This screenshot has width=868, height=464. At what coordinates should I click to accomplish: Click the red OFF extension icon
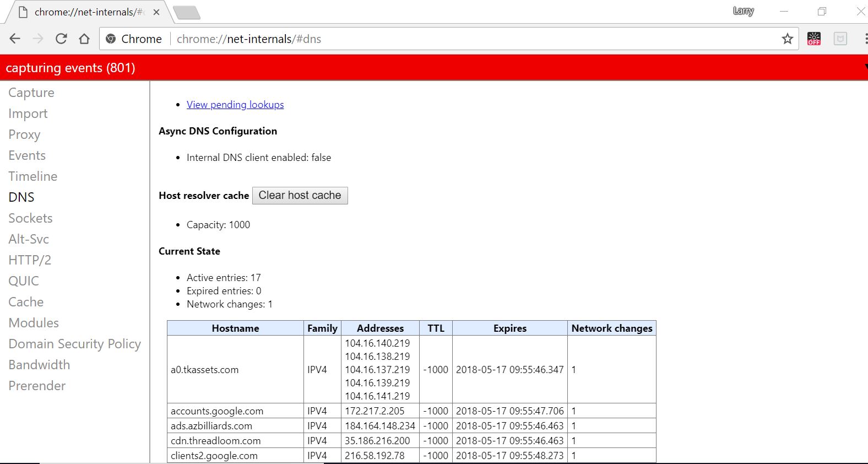pos(813,39)
